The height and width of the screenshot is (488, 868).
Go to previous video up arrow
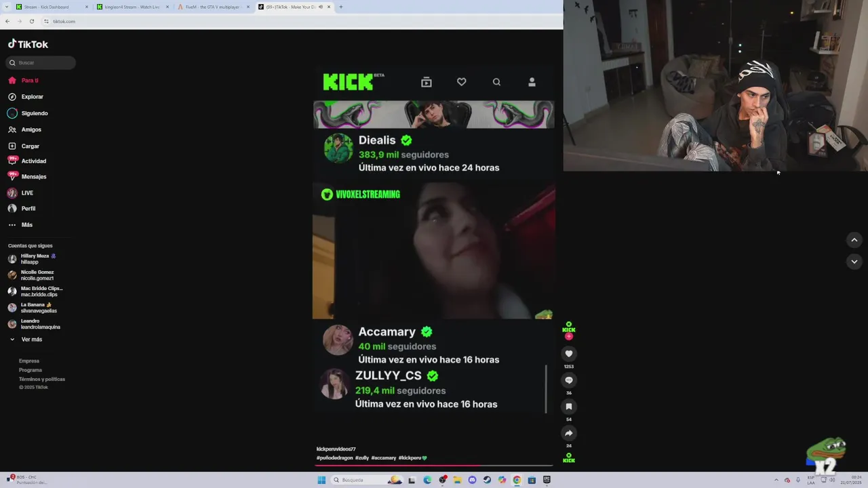(854, 240)
